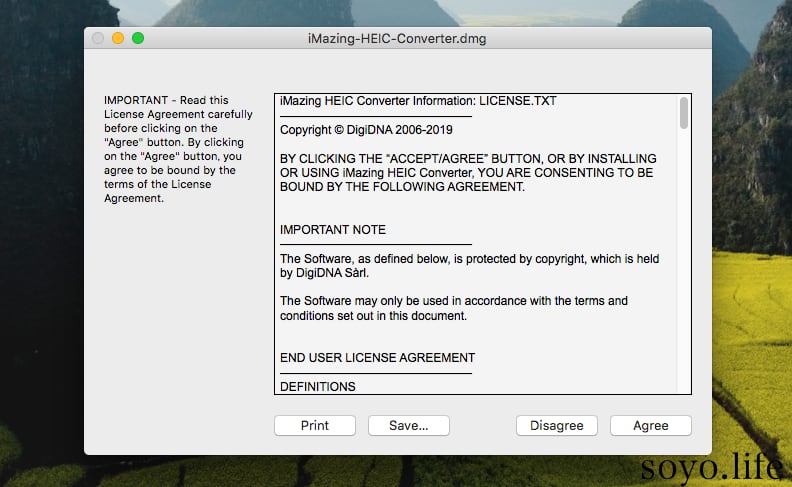Click the license text scrollbar thumb
Image resolution: width=792 pixels, height=487 pixels.
click(684, 113)
